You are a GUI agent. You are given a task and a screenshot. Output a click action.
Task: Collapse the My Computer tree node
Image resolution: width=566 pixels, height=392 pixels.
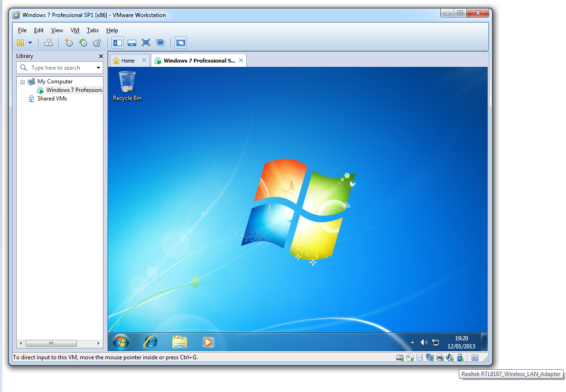[x=22, y=82]
